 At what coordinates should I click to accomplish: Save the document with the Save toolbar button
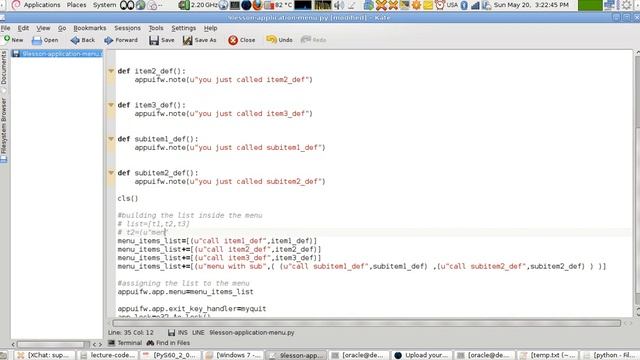tap(162, 40)
